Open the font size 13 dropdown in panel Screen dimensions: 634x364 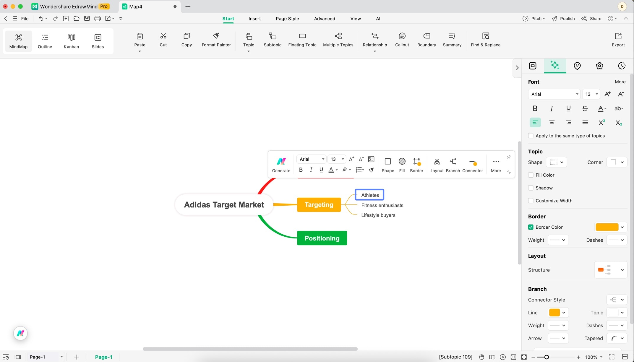tap(591, 94)
